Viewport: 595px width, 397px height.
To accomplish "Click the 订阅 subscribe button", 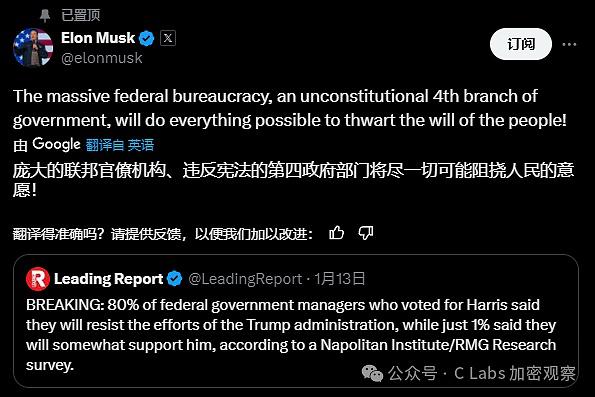I will point(521,44).
